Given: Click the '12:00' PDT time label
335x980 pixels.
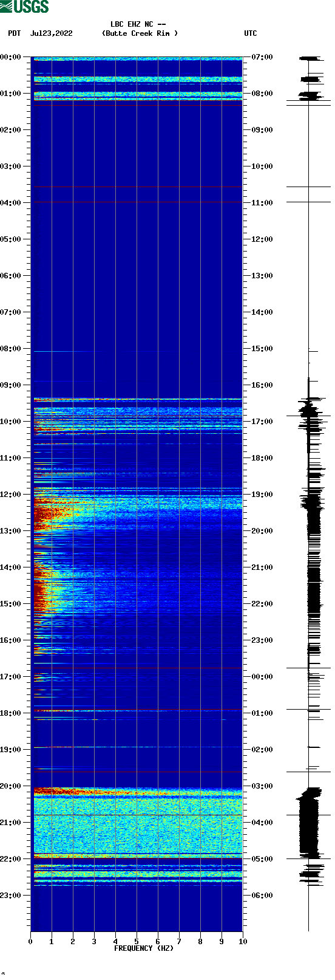Looking at the screenshot, I should click(10, 495).
